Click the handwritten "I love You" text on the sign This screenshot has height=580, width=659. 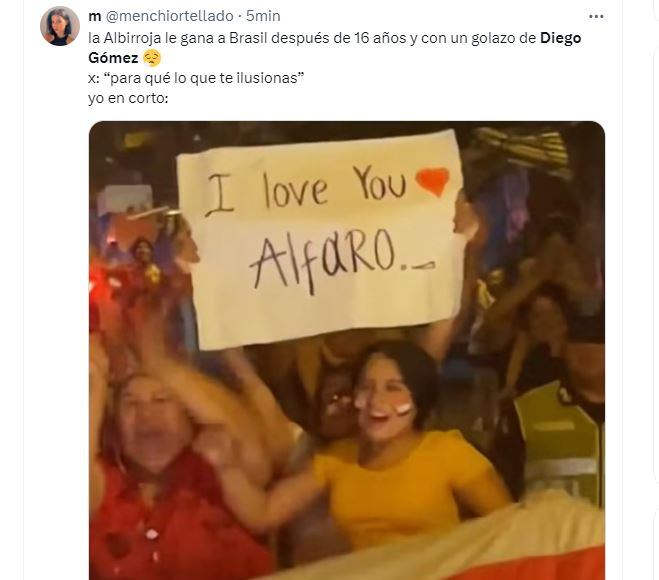click(306, 189)
